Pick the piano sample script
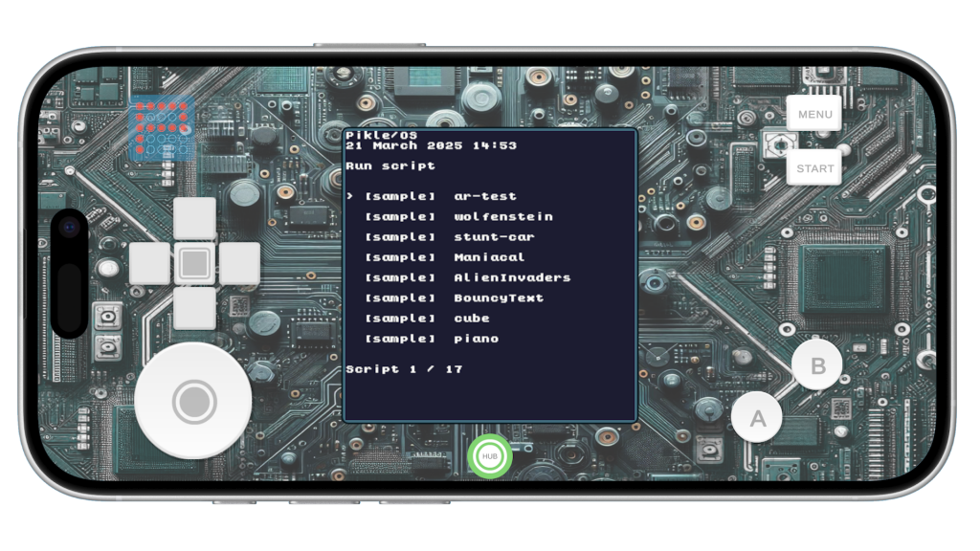 coord(432,339)
